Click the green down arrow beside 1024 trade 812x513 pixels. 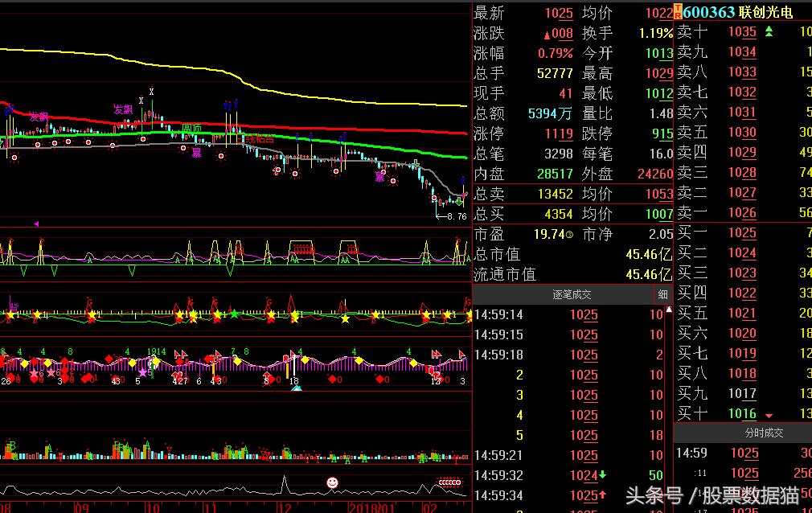(603, 475)
